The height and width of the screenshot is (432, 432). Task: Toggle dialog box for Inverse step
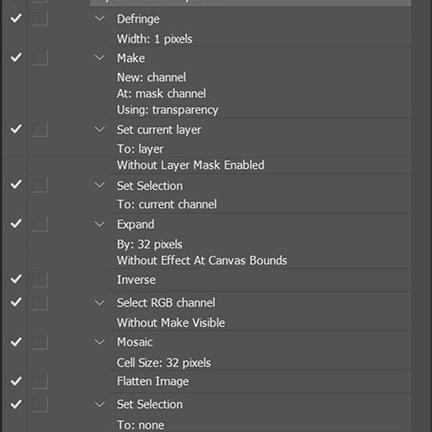tap(40, 279)
